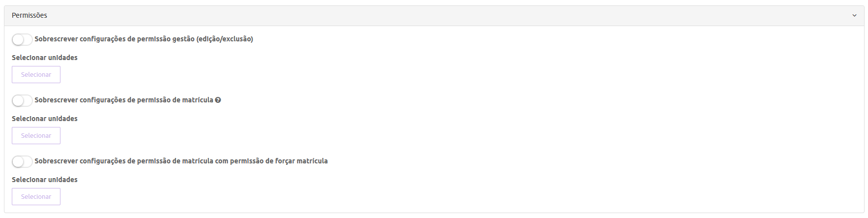Click the 'com permissão de forçar matrícula' label
Screen dimensions: 868x218
click(x=278, y=161)
